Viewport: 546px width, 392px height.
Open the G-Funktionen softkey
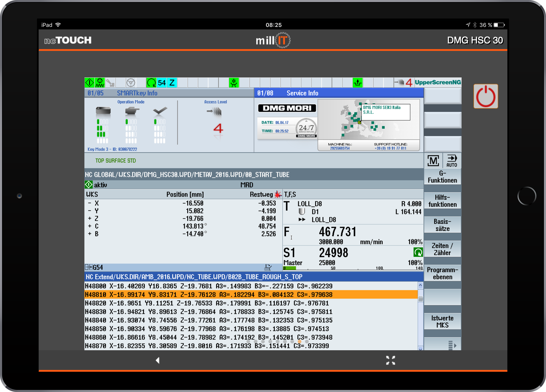click(x=442, y=177)
